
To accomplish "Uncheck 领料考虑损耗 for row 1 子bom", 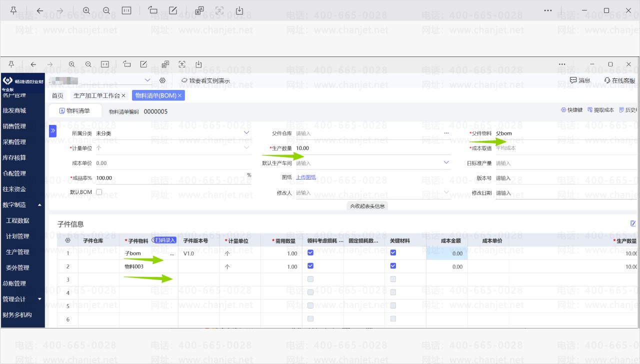I will [310, 253].
